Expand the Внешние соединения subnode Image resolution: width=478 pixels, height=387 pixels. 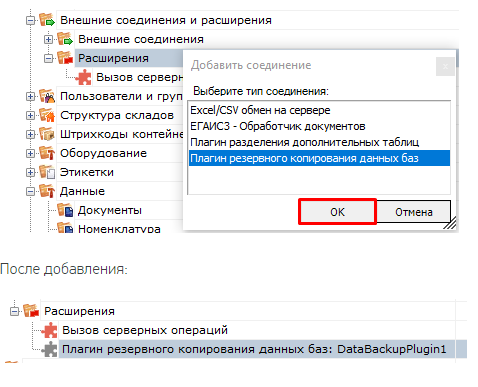point(48,39)
